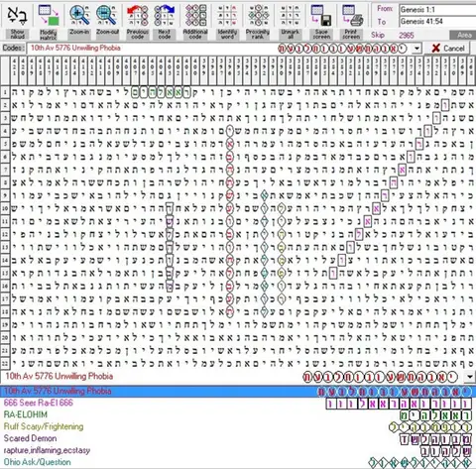
Task: Open the Additional code icon
Action: tap(195, 15)
